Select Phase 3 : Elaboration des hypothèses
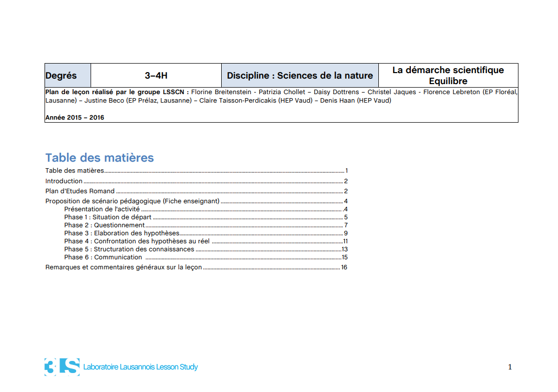 122,233
